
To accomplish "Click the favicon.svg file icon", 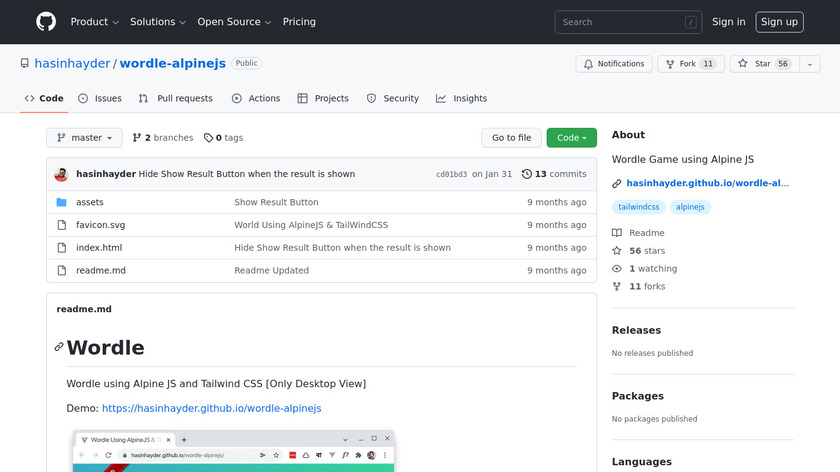I will pos(62,225).
